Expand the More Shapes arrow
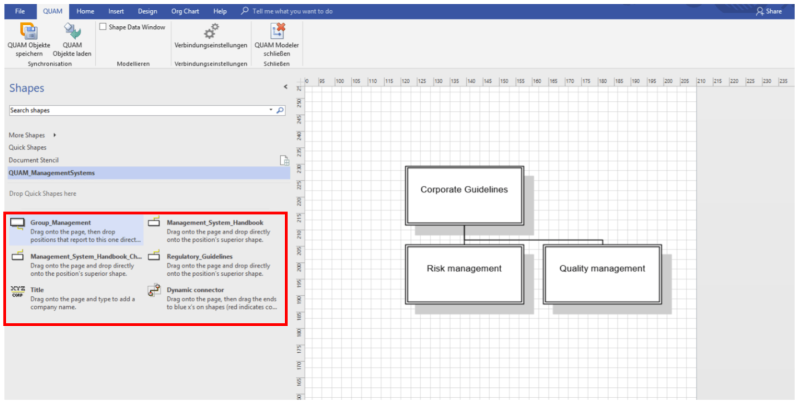Image resolution: width=800 pixels, height=402 pixels. tap(55, 135)
